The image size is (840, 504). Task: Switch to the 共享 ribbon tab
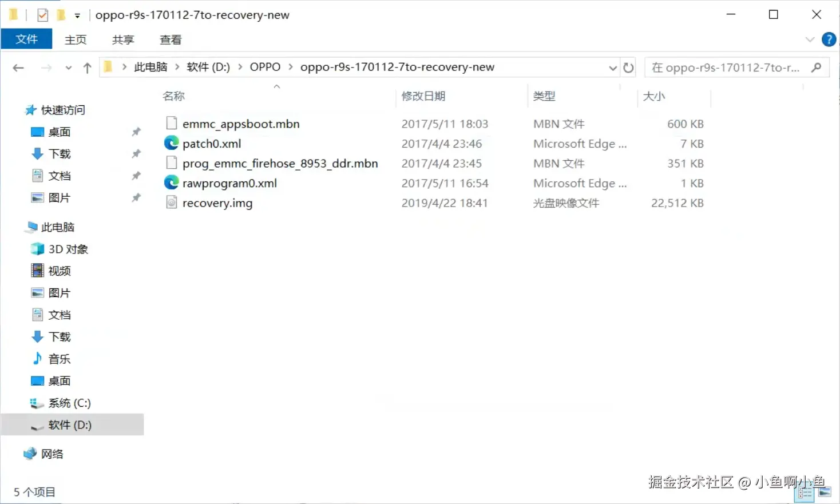[123, 39]
